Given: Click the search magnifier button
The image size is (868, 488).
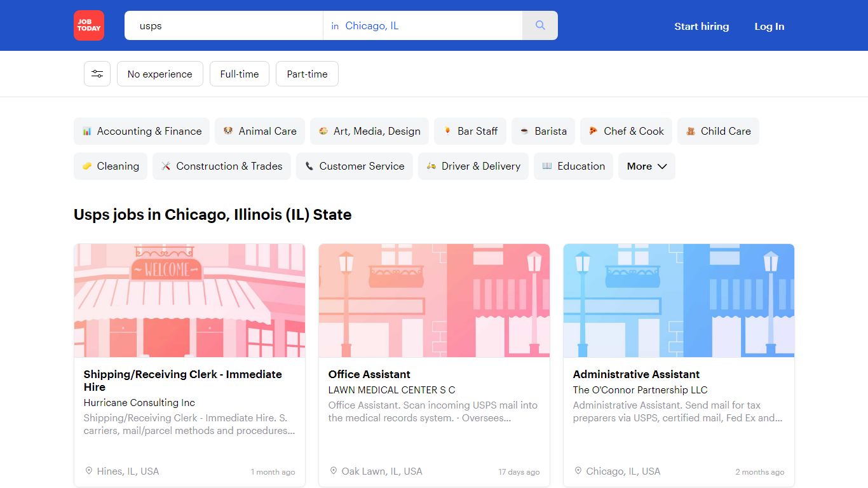Looking at the screenshot, I should (540, 25).
